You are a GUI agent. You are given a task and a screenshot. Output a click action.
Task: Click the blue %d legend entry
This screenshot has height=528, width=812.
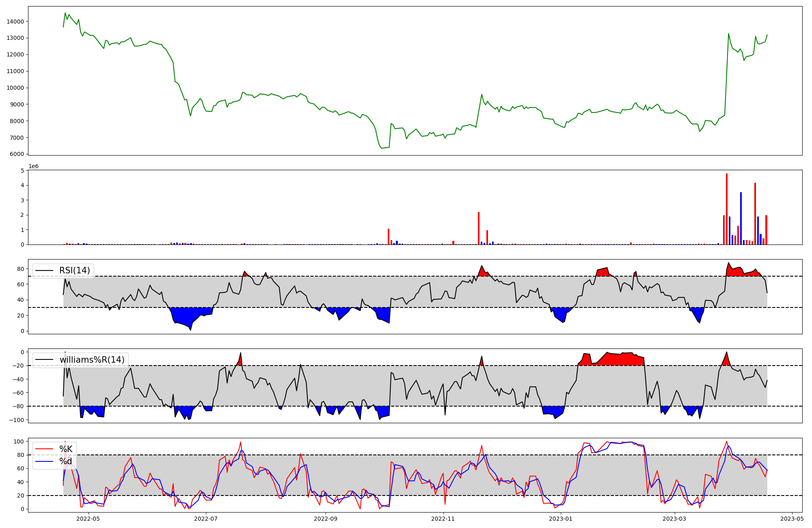(65, 461)
